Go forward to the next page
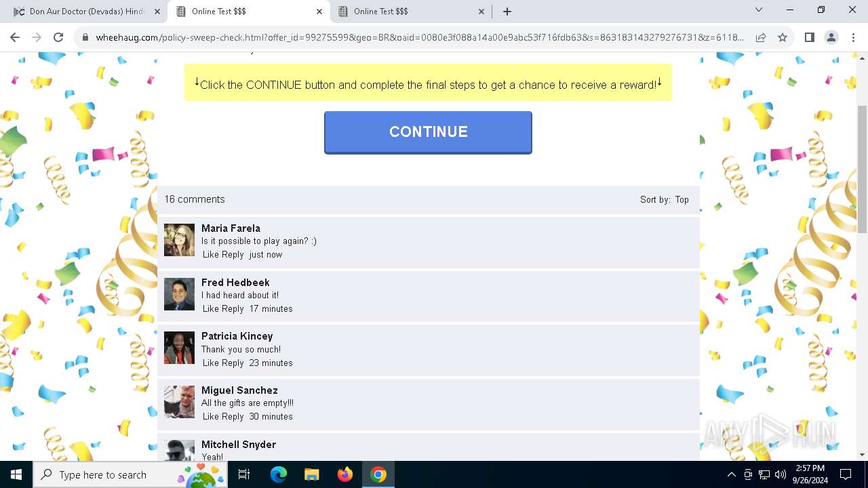This screenshot has width=868, height=488. click(x=37, y=37)
